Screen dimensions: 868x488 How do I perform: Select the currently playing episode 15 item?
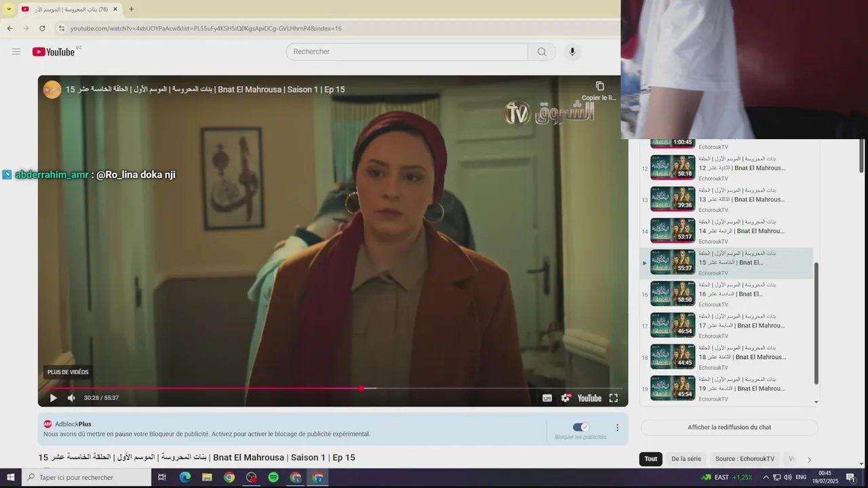point(726,263)
